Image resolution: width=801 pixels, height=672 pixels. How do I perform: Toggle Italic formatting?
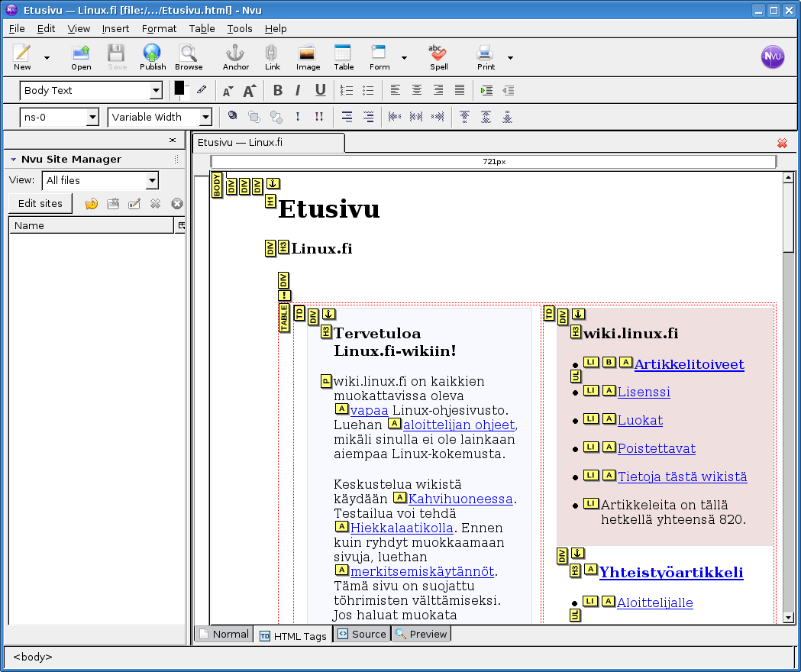299,90
